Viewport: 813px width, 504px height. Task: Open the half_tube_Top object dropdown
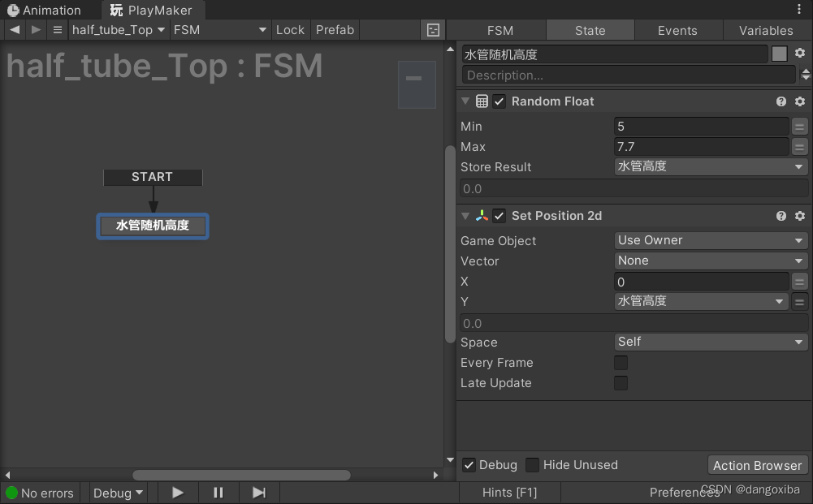(119, 30)
